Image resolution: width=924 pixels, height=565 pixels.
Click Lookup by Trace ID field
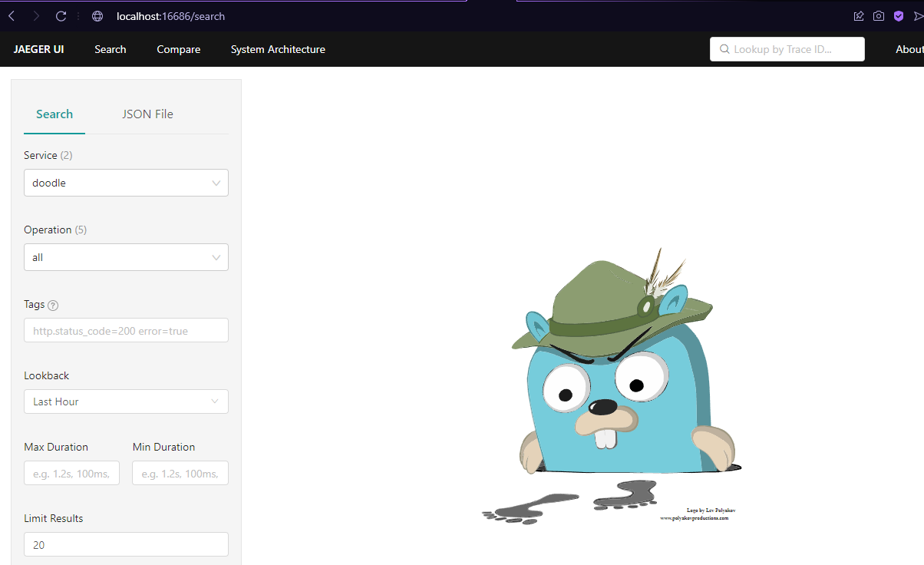pyautogui.click(x=787, y=49)
